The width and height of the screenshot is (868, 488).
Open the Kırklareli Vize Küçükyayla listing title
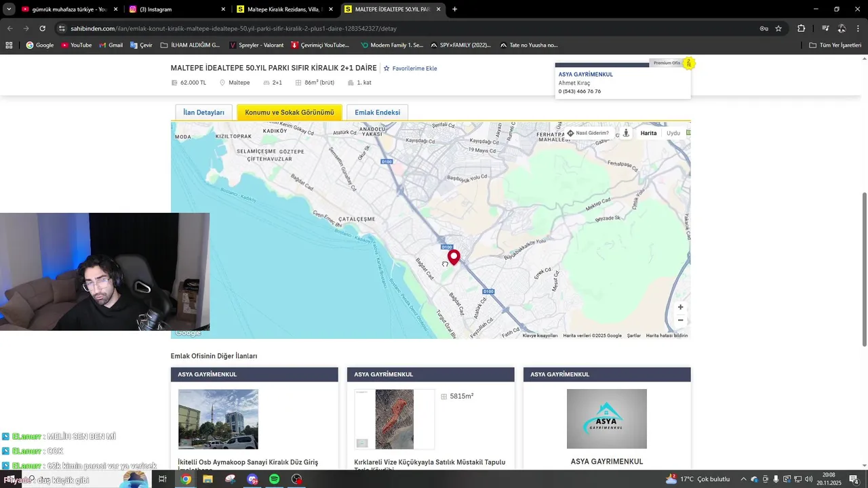point(430,466)
